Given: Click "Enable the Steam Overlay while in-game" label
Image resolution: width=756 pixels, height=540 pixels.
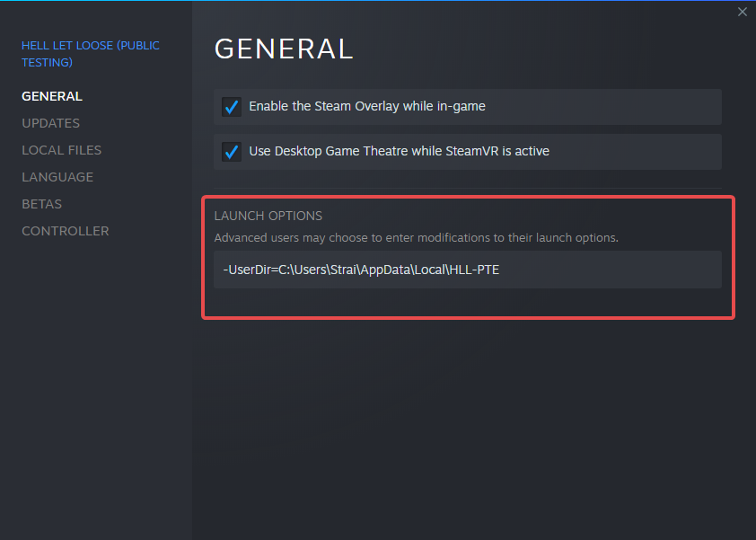Looking at the screenshot, I should click(367, 107).
